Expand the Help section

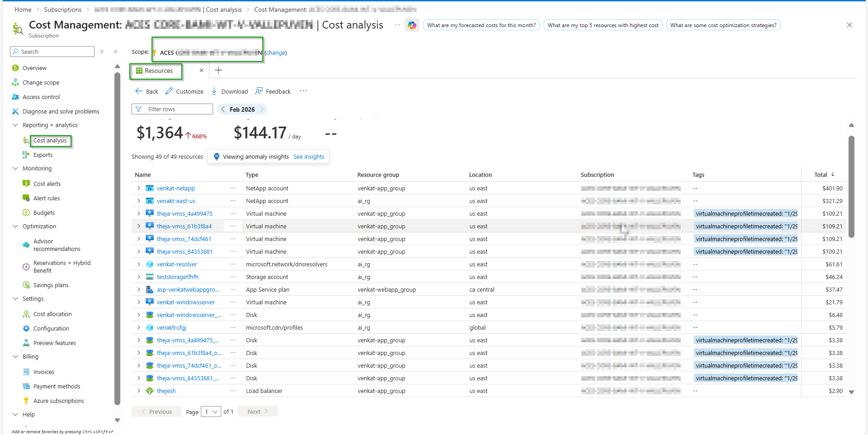click(15, 415)
